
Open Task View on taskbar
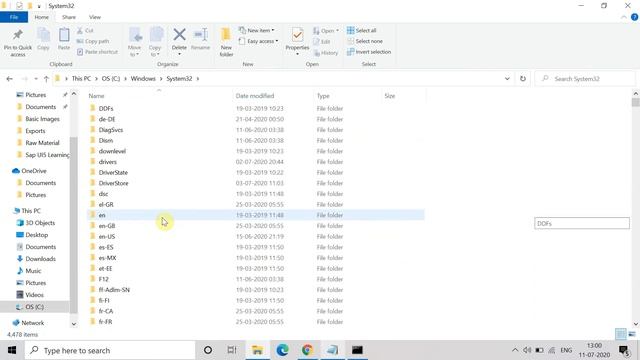point(232,350)
